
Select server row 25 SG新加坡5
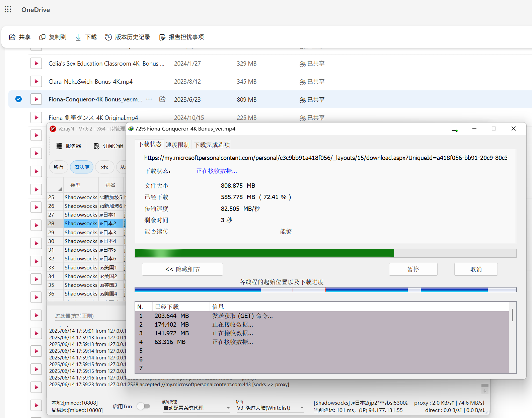pos(86,197)
